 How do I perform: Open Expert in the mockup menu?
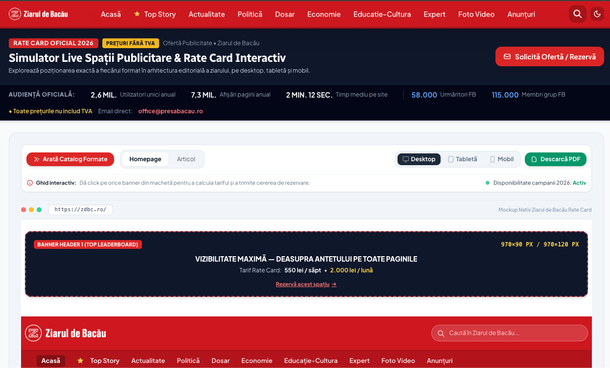(359, 361)
